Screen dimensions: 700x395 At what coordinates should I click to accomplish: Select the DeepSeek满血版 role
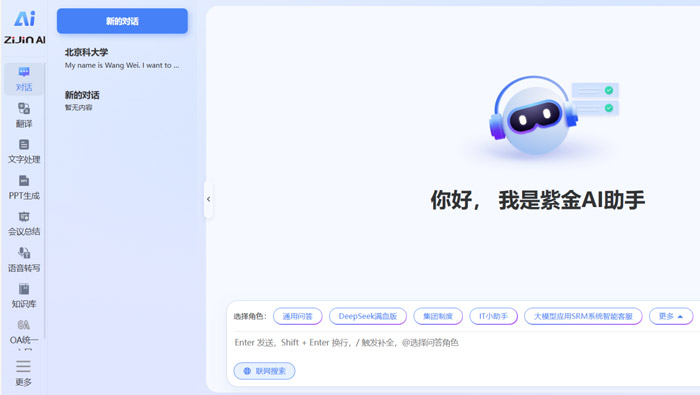click(x=368, y=316)
